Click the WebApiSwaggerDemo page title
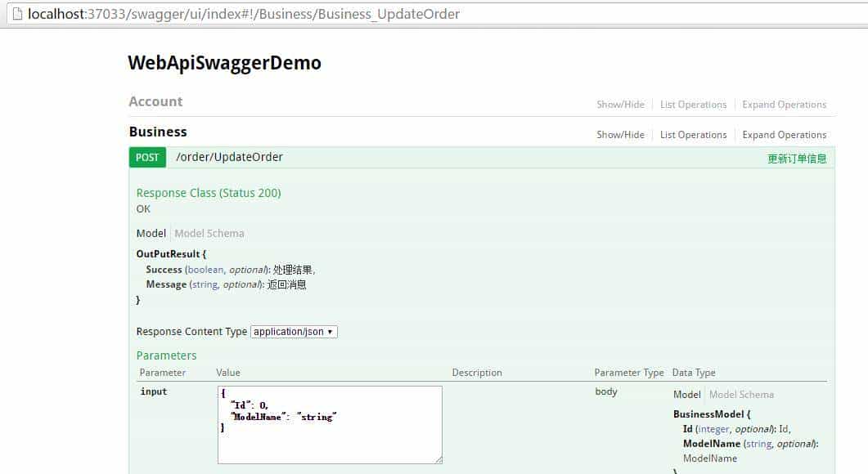Viewport: 868px width, 474px height. [224, 62]
